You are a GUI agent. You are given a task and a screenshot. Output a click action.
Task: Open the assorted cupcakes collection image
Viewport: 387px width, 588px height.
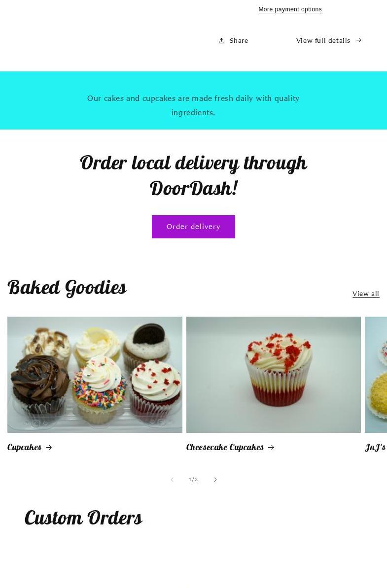[x=95, y=375]
